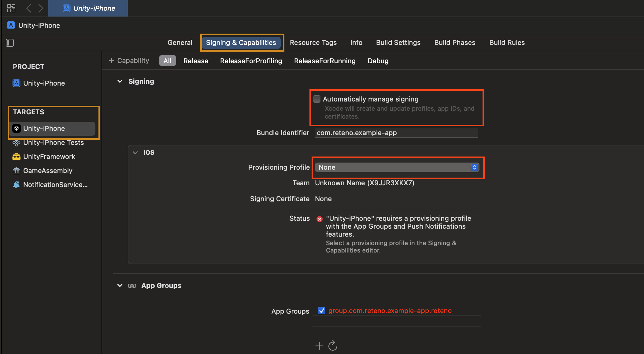The height and width of the screenshot is (354, 644).
Task: Collapse the App Groups section
Action: [120, 286]
